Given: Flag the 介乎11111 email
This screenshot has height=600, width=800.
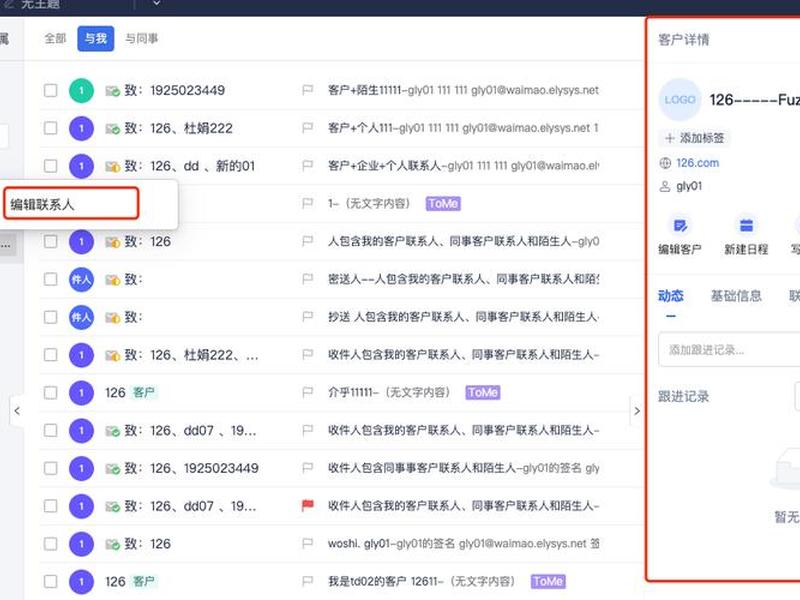Looking at the screenshot, I should click(x=308, y=392).
